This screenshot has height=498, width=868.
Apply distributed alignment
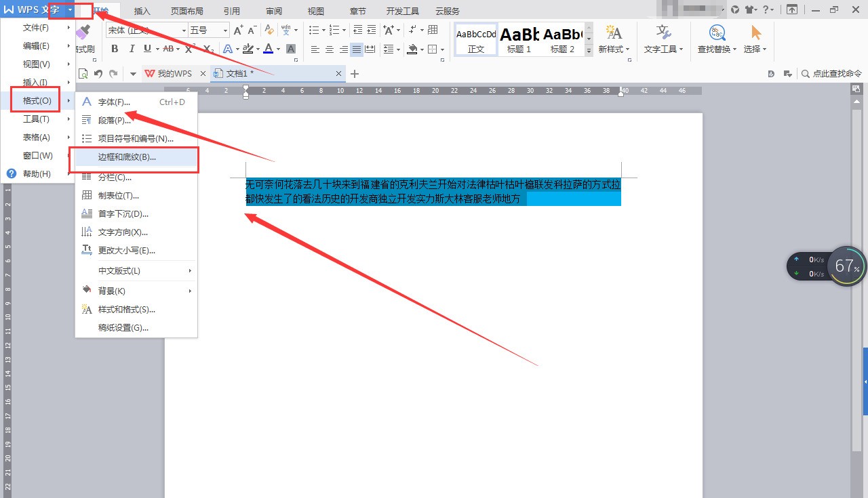tap(370, 49)
